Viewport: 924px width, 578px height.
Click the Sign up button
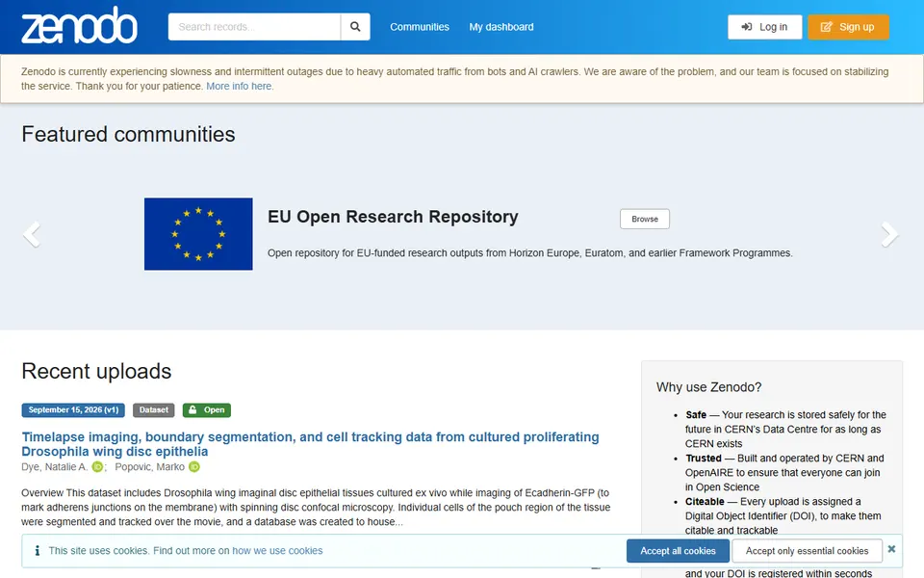coord(848,27)
